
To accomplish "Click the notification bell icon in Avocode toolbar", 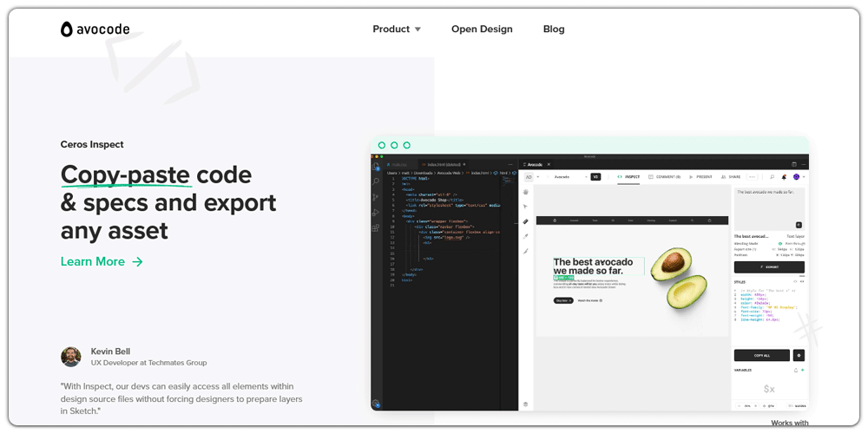I will [784, 176].
